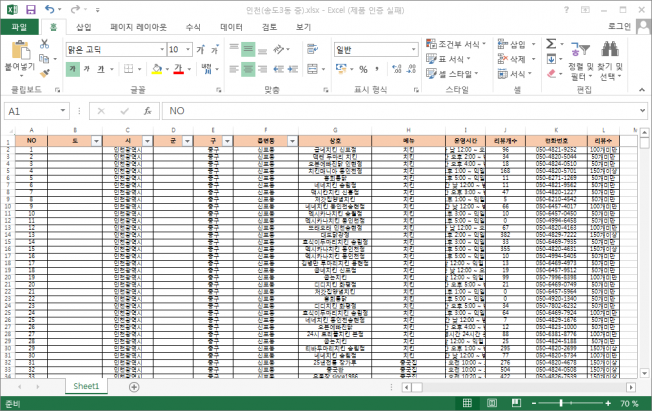Screen dimensions: 652x411
Task: Click the zoom slider handle
Action: [x=561, y=403]
